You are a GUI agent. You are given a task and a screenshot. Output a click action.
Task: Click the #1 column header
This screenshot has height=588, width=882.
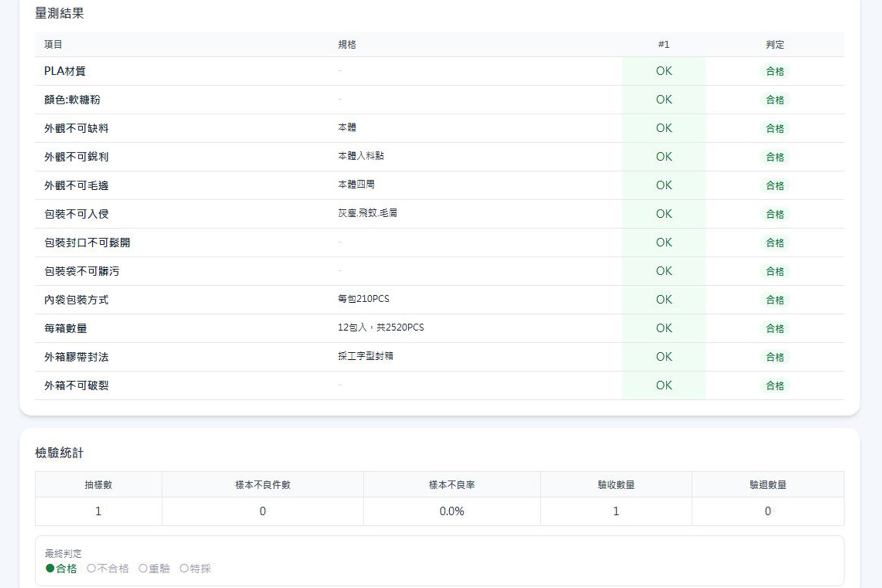(x=664, y=45)
